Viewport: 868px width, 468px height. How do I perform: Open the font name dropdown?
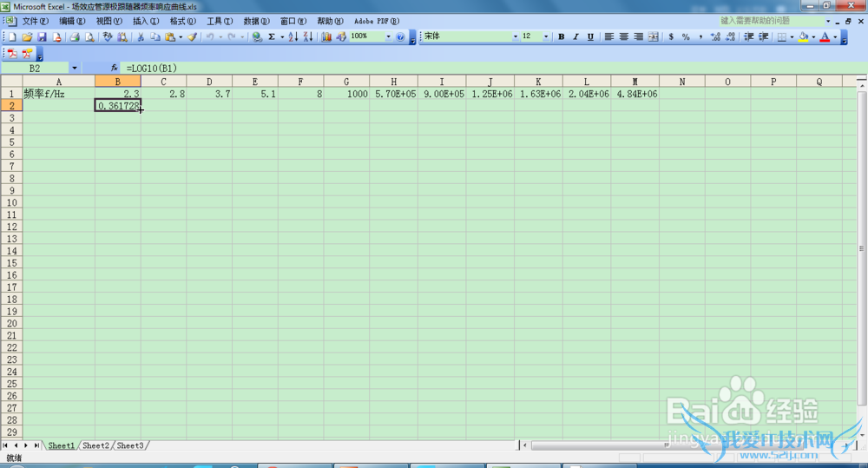516,36
